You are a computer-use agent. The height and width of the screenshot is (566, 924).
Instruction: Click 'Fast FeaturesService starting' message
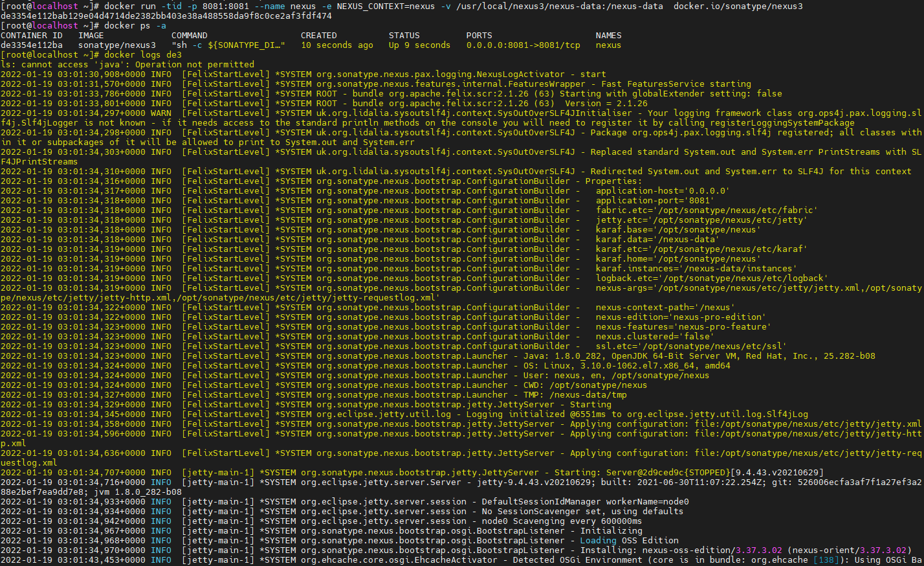(676, 84)
